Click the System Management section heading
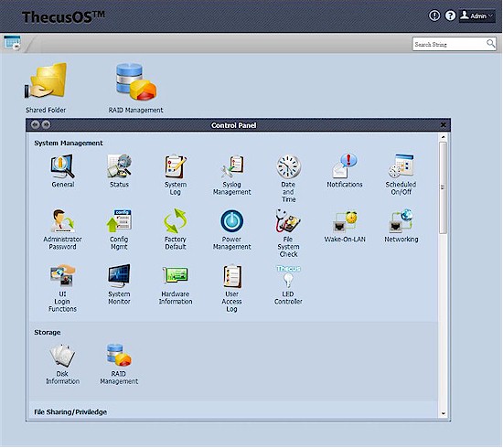This screenshot has width=503, height=448. 69,143
